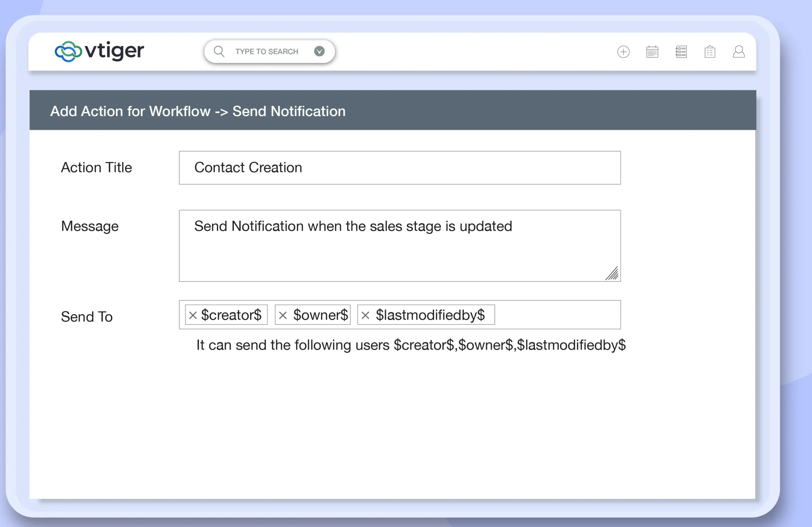Click the quick create plus icon

click(623, 52)
